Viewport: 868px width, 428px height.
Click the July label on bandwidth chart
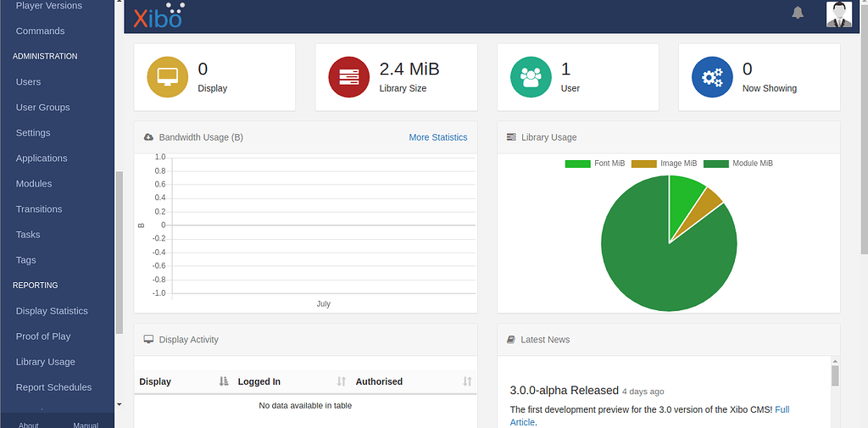(323, 304)
